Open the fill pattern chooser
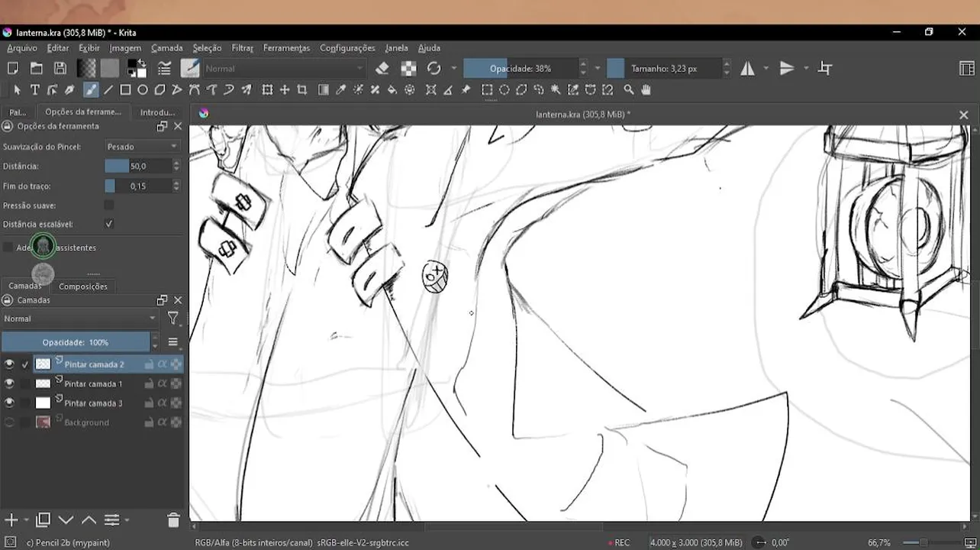The height and width of the screenshot is (550, 980). 110,68
